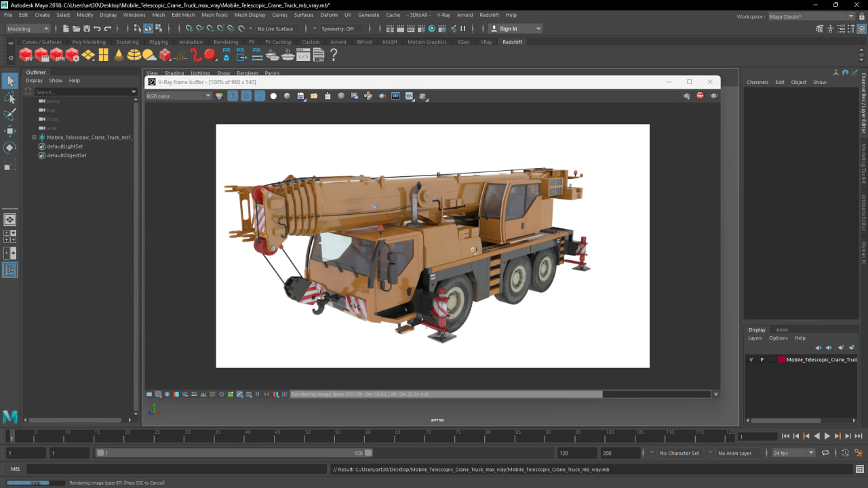Click the Redshift RenderView (RV) shelf icon
Viewport: 868px width, 488px height.
(x=26, y=55)
